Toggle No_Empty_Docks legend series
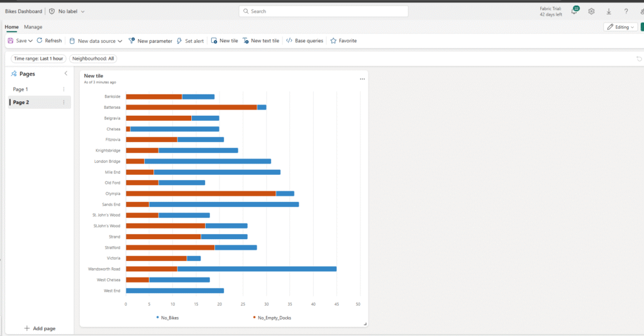Image resolution: width=644 pixels, height=336 pixels. (272, 318)
